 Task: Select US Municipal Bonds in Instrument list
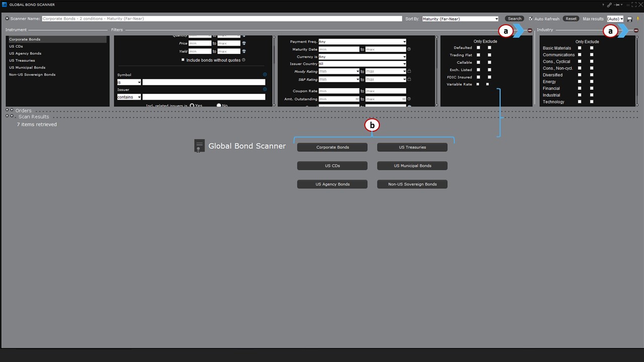(x=27, y=67)
